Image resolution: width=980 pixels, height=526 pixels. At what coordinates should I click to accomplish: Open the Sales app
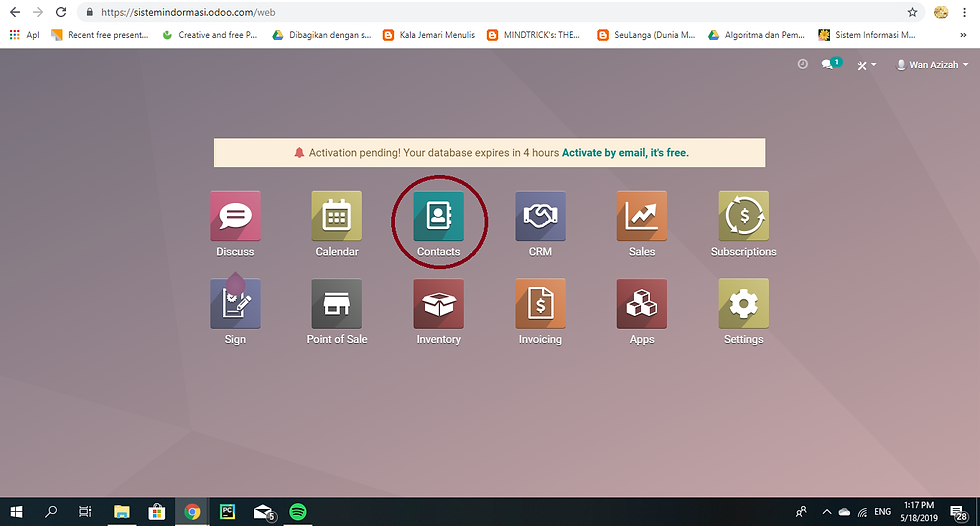(642, 216)
